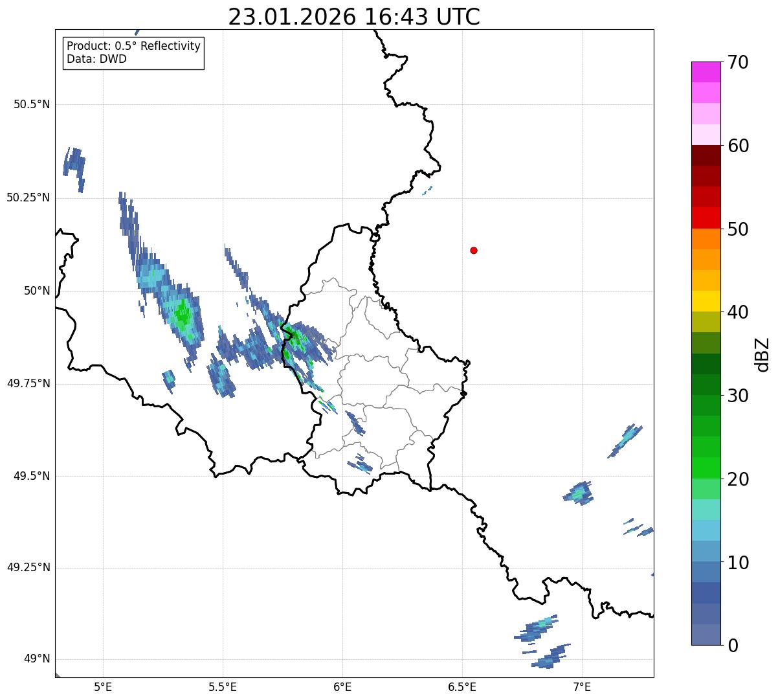
Task: Click the colorbar tick label 10
Action: coord(738,563)
